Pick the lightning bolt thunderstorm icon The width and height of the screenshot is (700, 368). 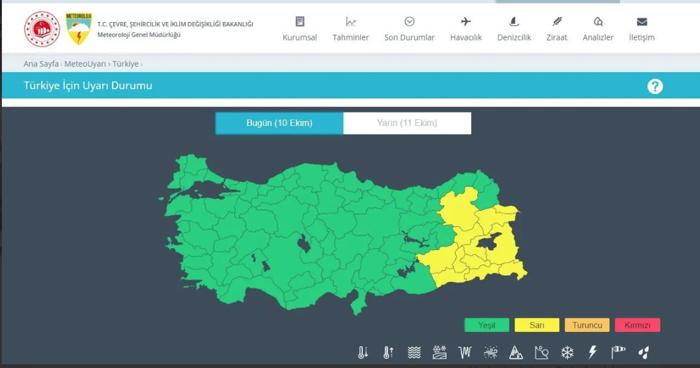point(592,352)
